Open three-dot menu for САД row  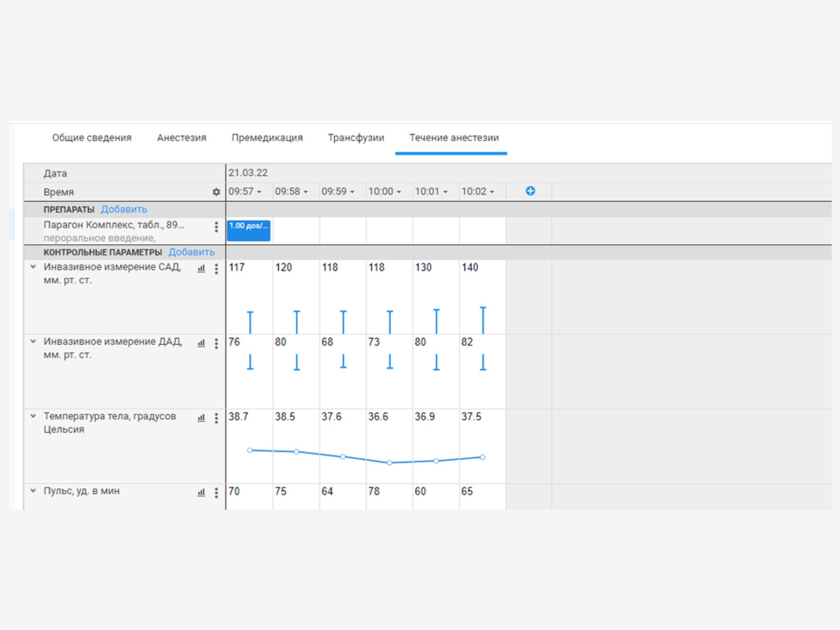(x=216, y=269)
